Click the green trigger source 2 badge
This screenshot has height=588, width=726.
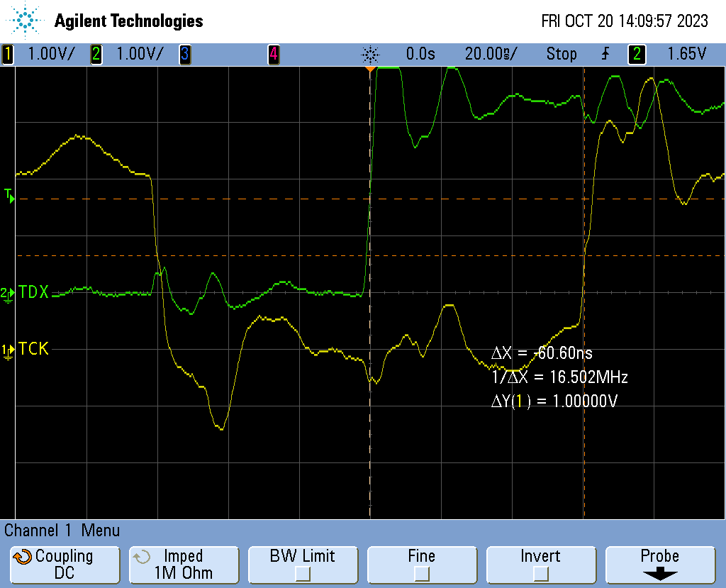[637, 54]
